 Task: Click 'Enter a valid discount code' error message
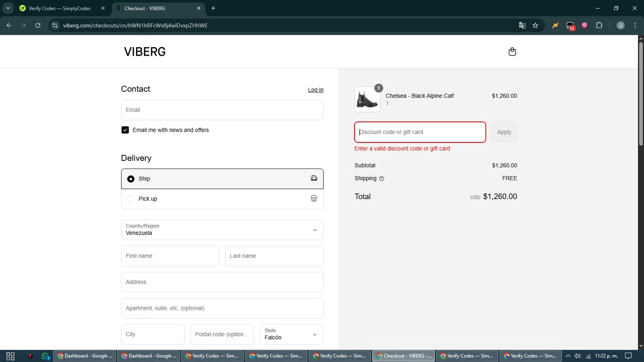pos(402,148)
